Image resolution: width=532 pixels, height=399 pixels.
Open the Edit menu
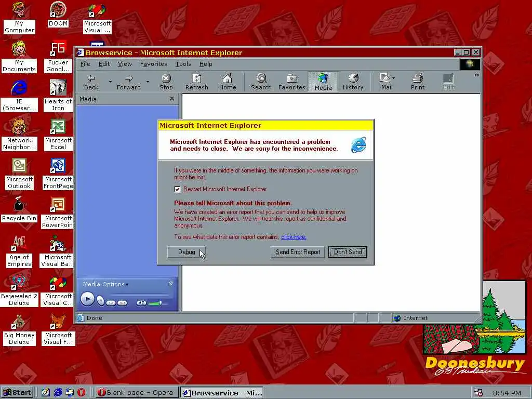[104, 64]
